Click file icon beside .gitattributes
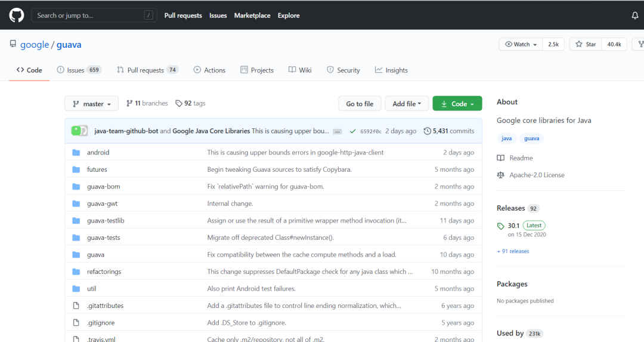The width and height of the screenshot is (644, 342). click(x=76, y=306)
